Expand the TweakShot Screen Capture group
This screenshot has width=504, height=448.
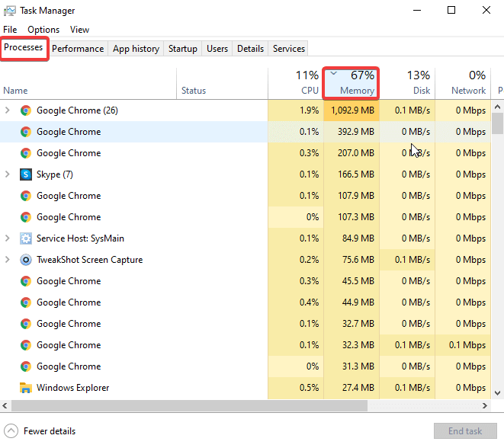(8, 260)
